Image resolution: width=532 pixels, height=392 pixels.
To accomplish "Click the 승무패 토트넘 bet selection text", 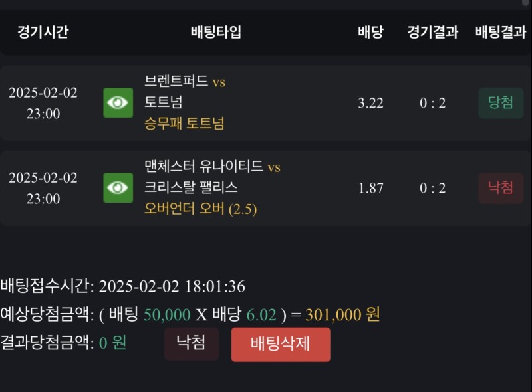I will pyautogui.click(x=184, y=124).
